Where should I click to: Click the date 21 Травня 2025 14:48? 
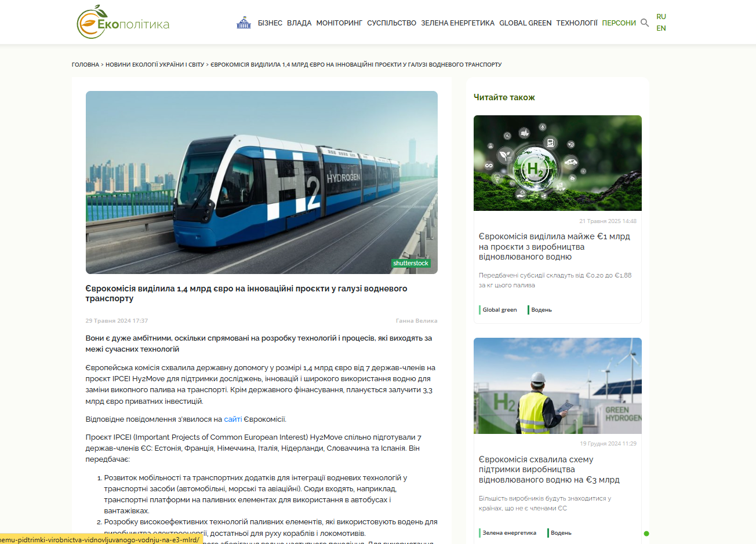click(x=608, y=221)
